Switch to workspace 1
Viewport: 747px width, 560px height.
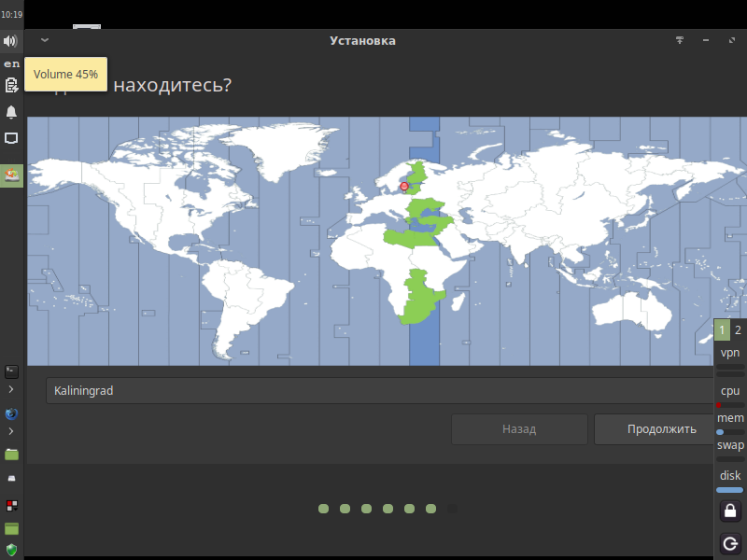click(722, 330)
